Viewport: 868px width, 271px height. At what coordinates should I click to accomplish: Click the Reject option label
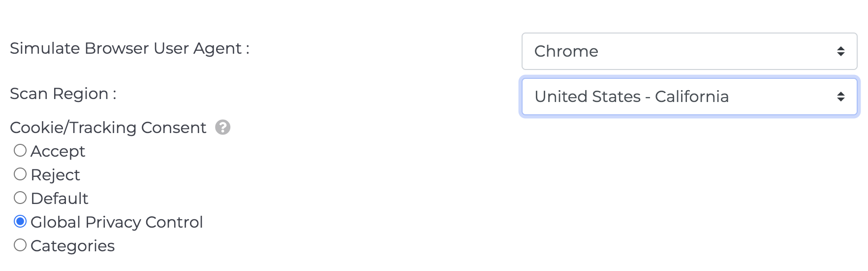[x=55, y=175]
